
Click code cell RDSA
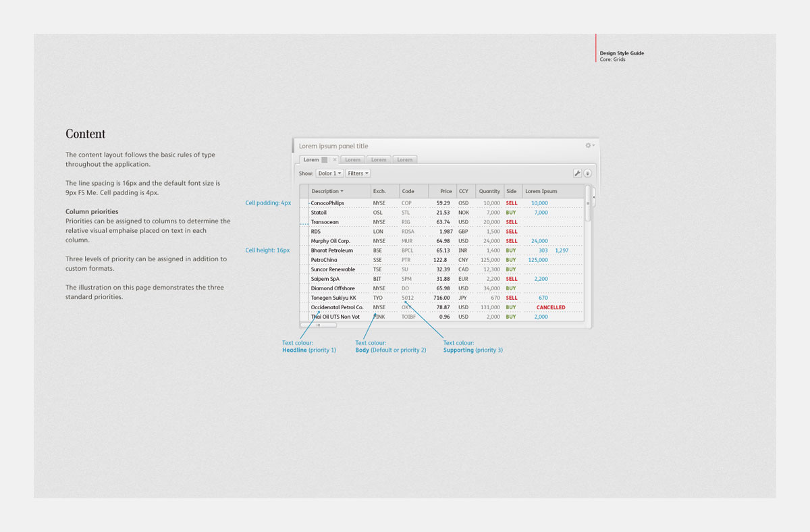[x=408, y=232]
